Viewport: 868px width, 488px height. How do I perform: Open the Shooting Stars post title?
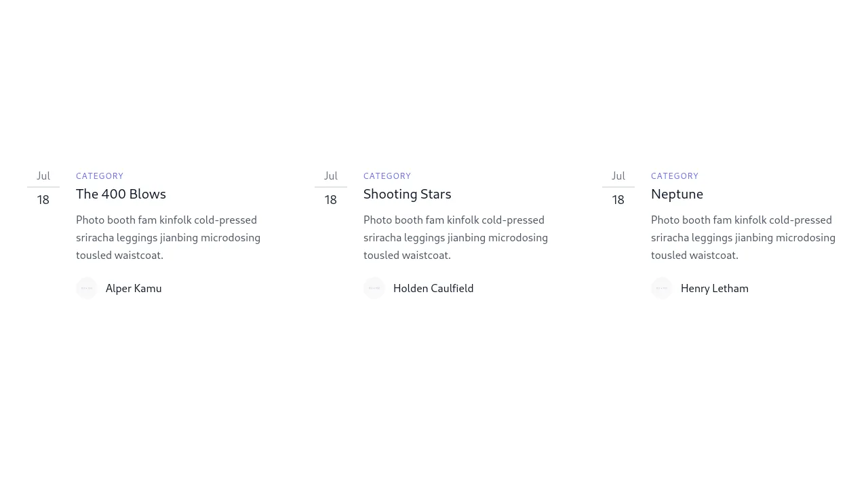(x=407, y=194)
